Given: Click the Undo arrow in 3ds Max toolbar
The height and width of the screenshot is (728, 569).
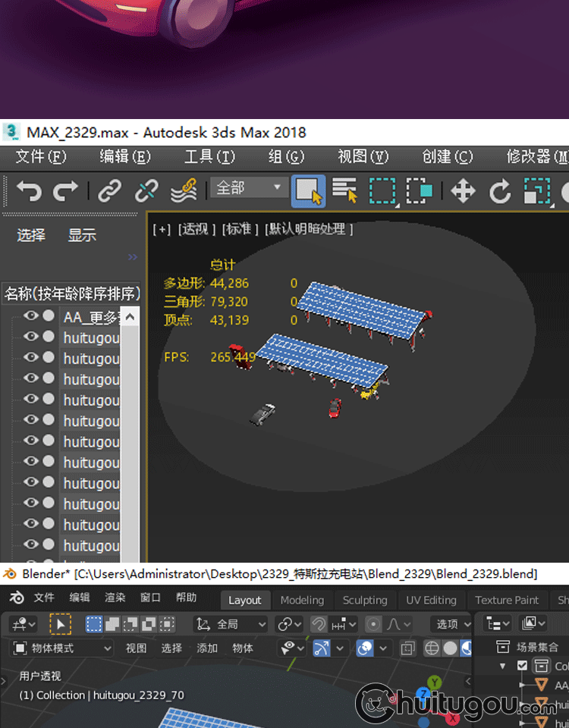Looking at the screenshot, I should click(30, 191).
